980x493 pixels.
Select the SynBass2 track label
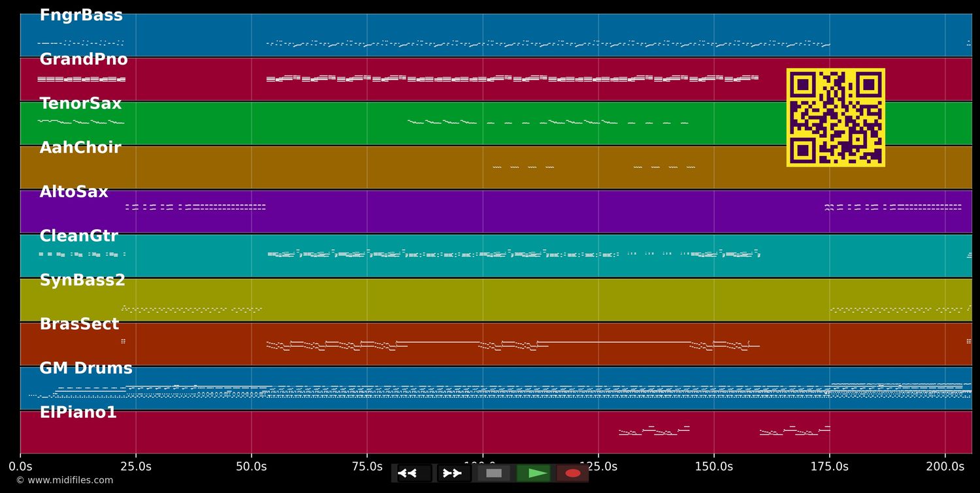point(82,280)
